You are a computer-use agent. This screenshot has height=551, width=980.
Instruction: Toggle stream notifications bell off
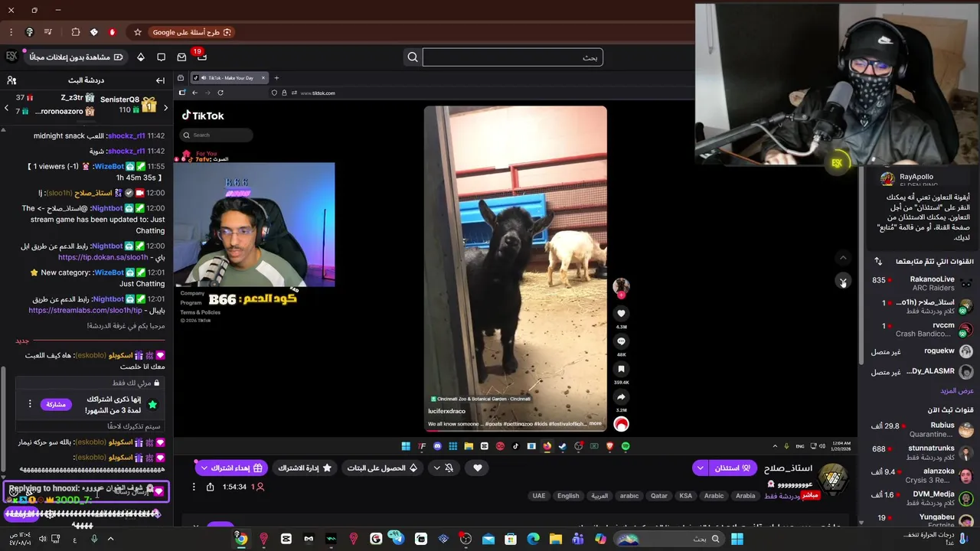[x=449, y=468]
